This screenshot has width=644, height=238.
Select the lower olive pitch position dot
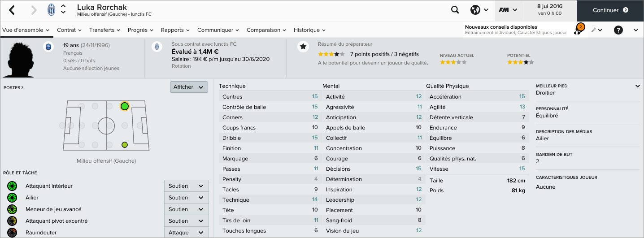[x=125, y=145]
